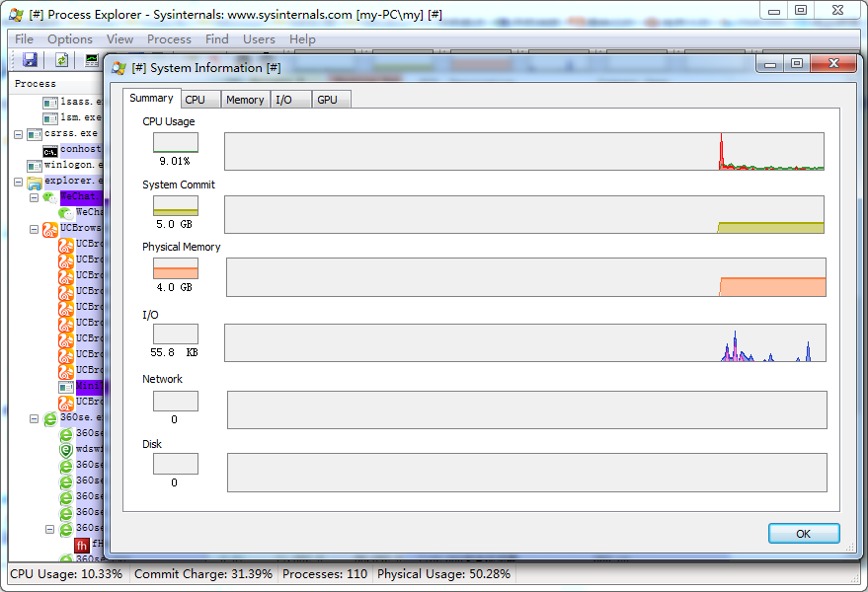
Task: Click the highlighted WeChat parent process icon
Action: coord(50,197)
